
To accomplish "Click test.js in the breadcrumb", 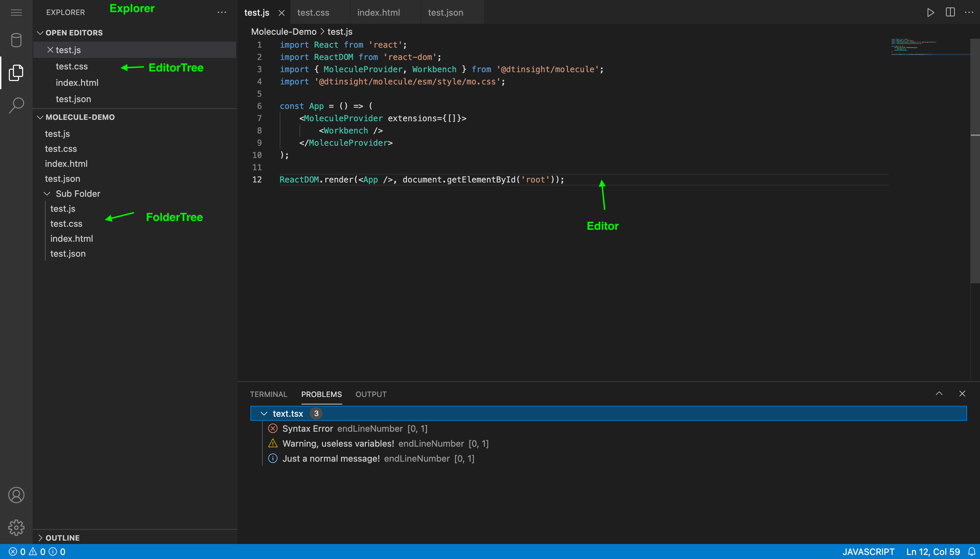I will (340, 32).
